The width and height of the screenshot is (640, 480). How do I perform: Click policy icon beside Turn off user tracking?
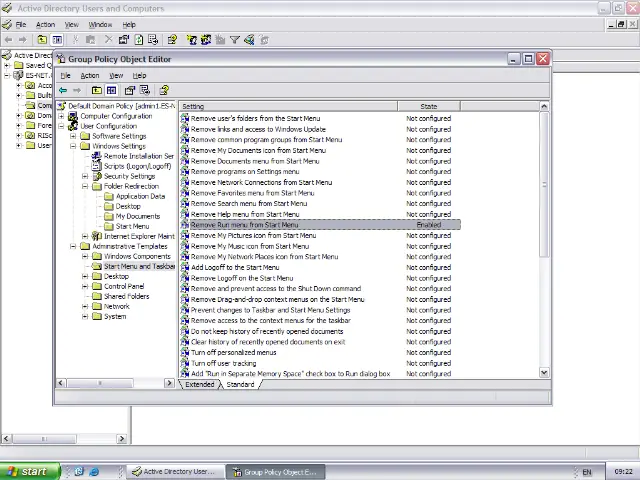[x=185, y=363]
